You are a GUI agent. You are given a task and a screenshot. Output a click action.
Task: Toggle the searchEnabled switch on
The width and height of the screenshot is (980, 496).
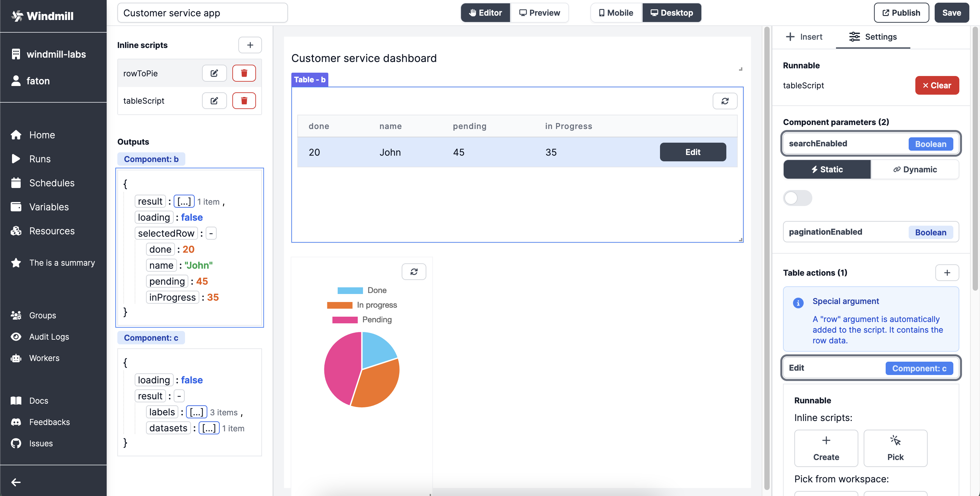tap(797, 198)
